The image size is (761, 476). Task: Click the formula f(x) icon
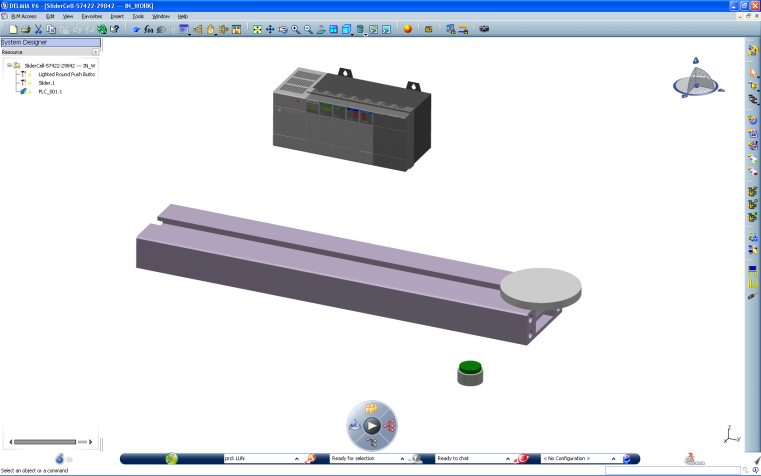(x=149, y=30)
